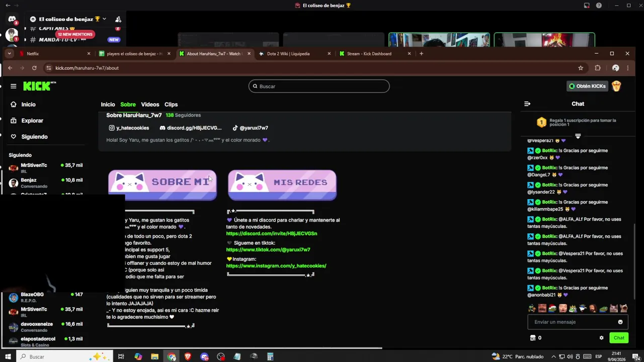View site information icon in address bar
Image resolution: width=644 pixels, height=362 pixels.
(x=48, y=68)
